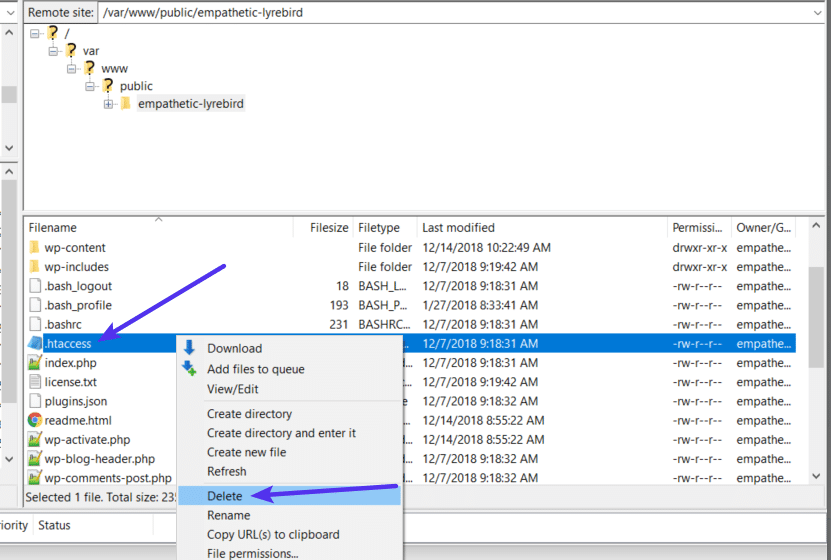Expand the empathetic-lyrebird tree node
Image resolution: width=831 pixels, height=560 pixels.
point(108,104)
